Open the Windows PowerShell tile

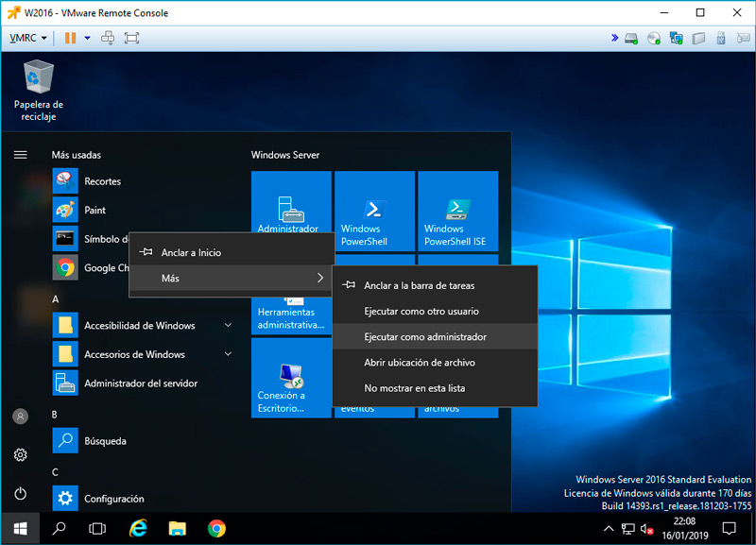click(374, 211)
